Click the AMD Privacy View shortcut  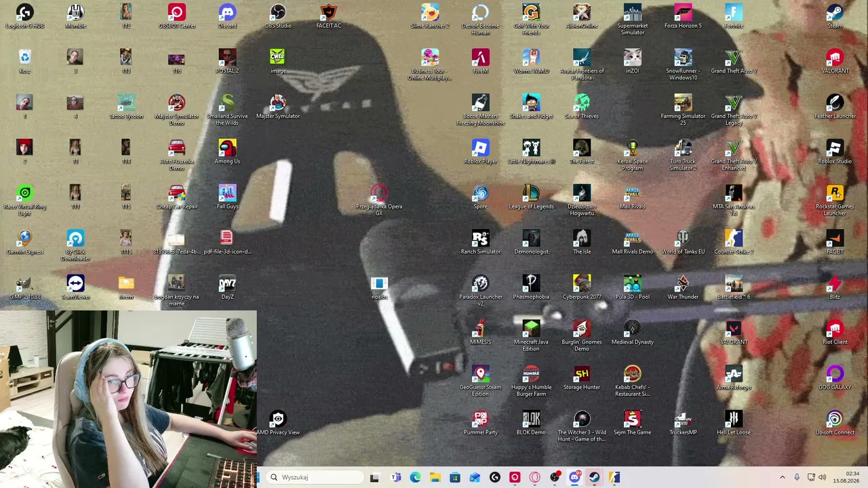(278, 424)
